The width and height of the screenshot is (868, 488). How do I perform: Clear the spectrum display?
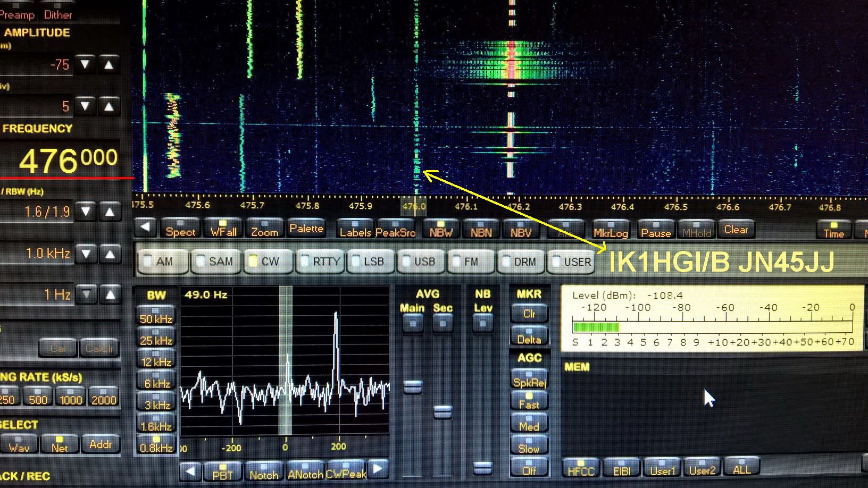coord(736,229)
